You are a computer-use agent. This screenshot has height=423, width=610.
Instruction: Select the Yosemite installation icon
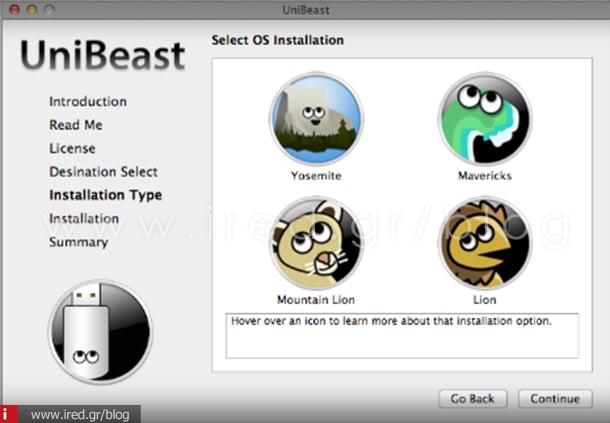[x=316, y=119]
